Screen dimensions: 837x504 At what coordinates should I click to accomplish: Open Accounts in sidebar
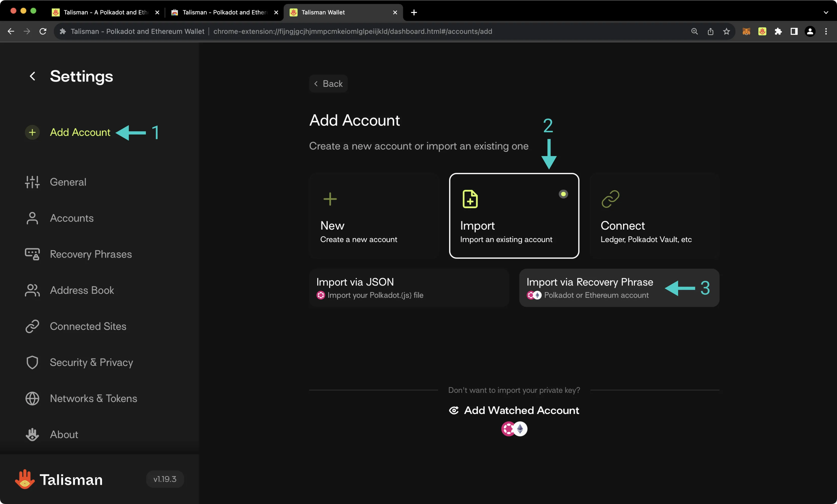[x=72, y=218]
